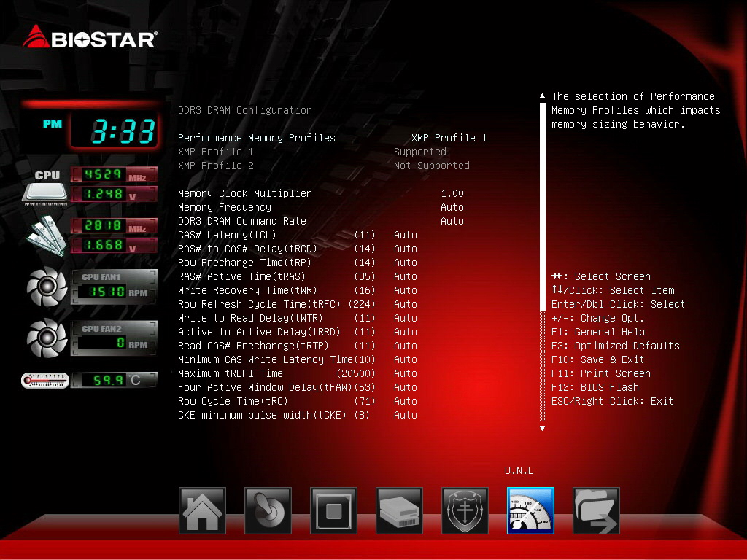Select CKE minimum pulse width(tCKE) Auto value
The height and width of the screenshot is (560, 747).
406,415
